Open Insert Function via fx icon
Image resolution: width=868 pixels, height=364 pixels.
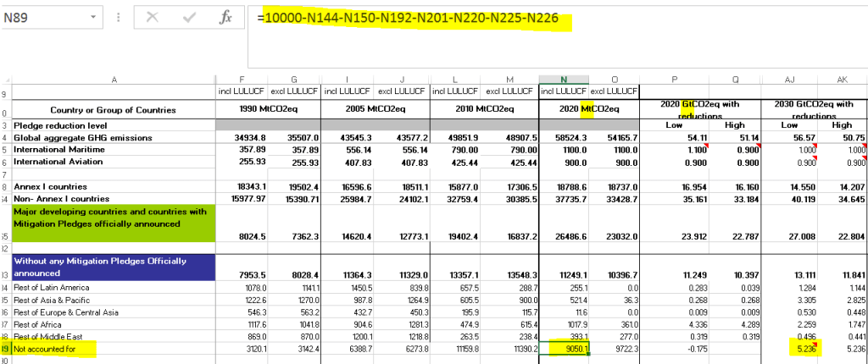coord(225,18)
